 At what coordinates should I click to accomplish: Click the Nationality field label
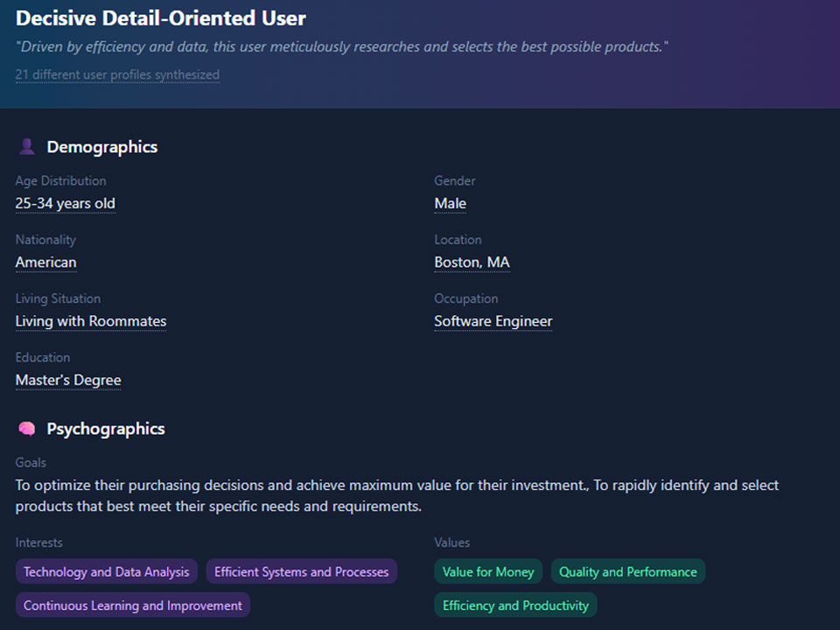46,240
